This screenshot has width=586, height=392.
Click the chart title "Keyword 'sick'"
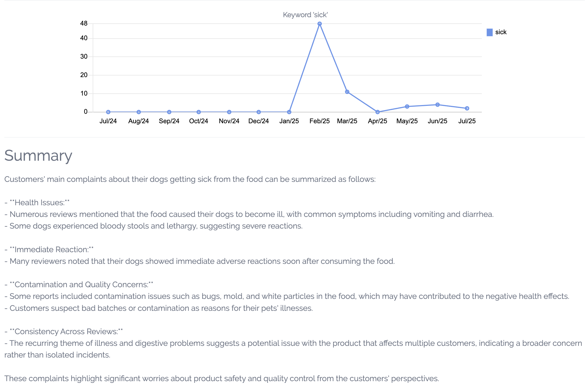pos(305,15)
